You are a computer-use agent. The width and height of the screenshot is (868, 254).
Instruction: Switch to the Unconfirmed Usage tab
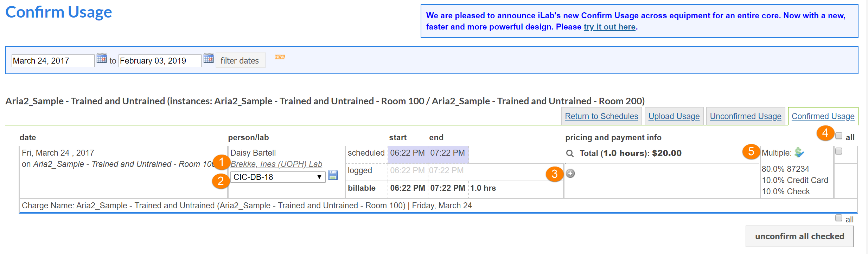click(x=745, y=116)
